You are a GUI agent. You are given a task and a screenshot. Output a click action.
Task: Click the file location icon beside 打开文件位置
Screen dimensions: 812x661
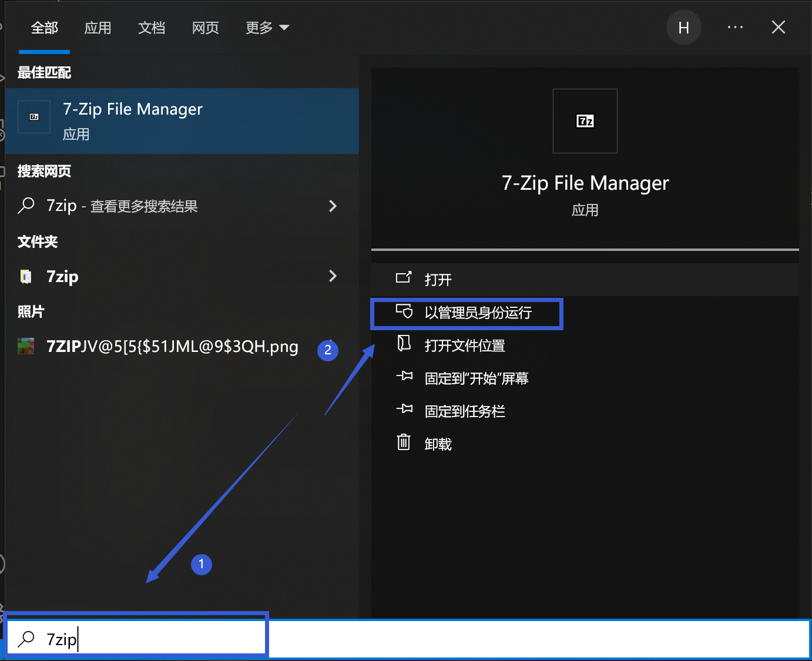pos(404,343)
